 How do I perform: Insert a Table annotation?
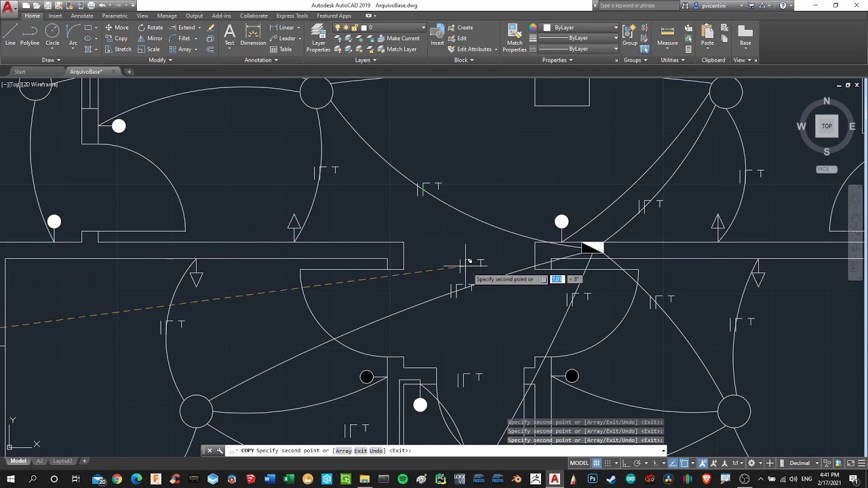[x=281, y=49]
